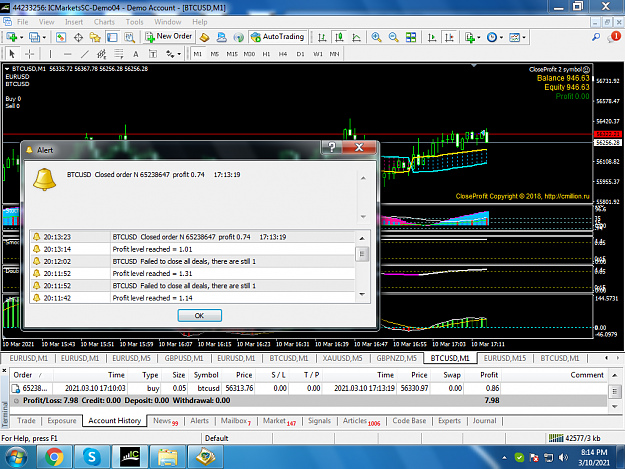The width and height of the screenshot is (625, 469).
Task: Open Google Chrome from the taskbar
Action: [54, 457]
